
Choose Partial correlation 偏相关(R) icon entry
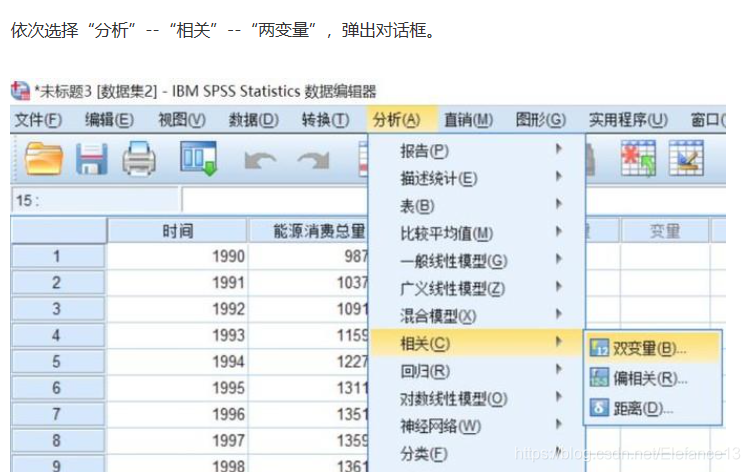click(x=652, y=378)
